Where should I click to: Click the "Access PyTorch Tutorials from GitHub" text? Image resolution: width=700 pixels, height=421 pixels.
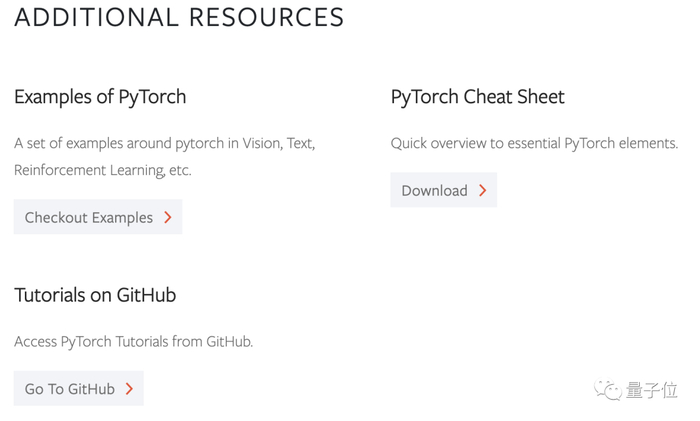pos(133,342)
